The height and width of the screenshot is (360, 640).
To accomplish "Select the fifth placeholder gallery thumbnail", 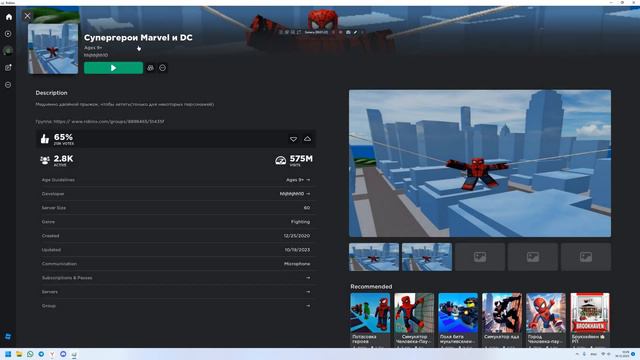I will click(586, 257).
